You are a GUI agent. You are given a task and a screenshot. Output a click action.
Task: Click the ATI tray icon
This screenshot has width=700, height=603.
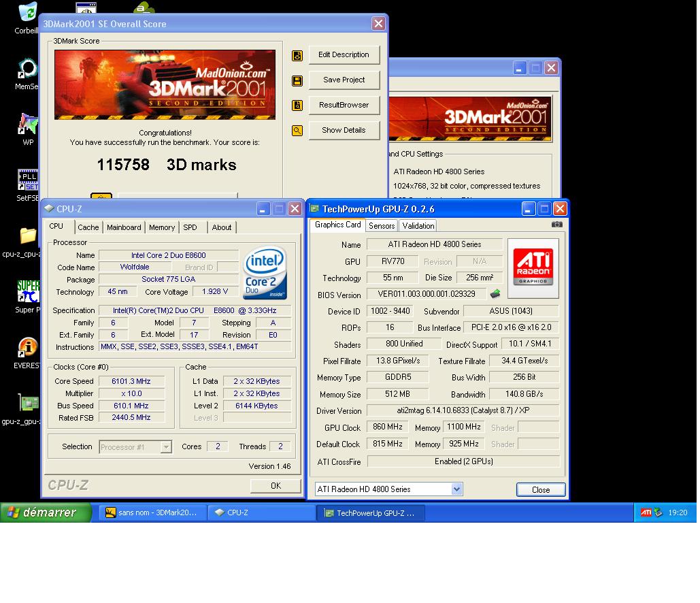point(646,512)
